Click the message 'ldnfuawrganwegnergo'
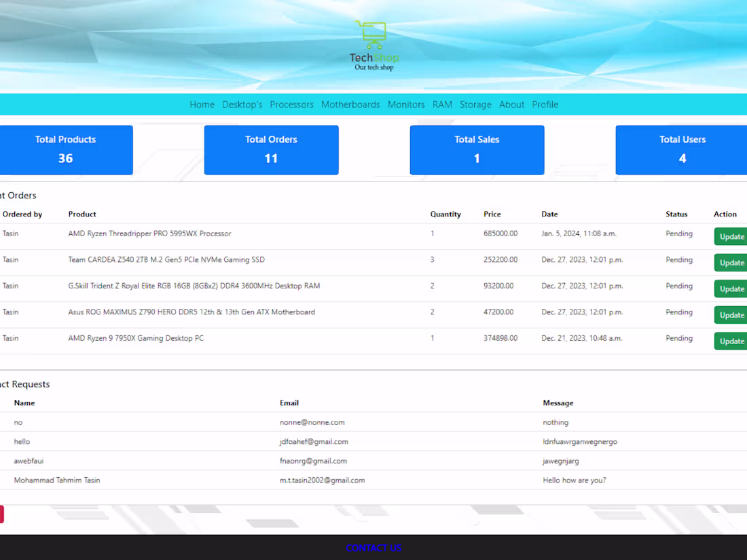 pyautogui.click(x=580, y=441)
